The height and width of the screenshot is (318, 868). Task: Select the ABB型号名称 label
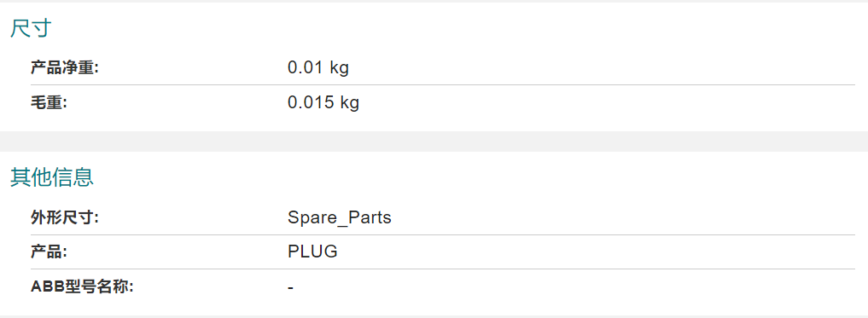[x=82, y=287]
